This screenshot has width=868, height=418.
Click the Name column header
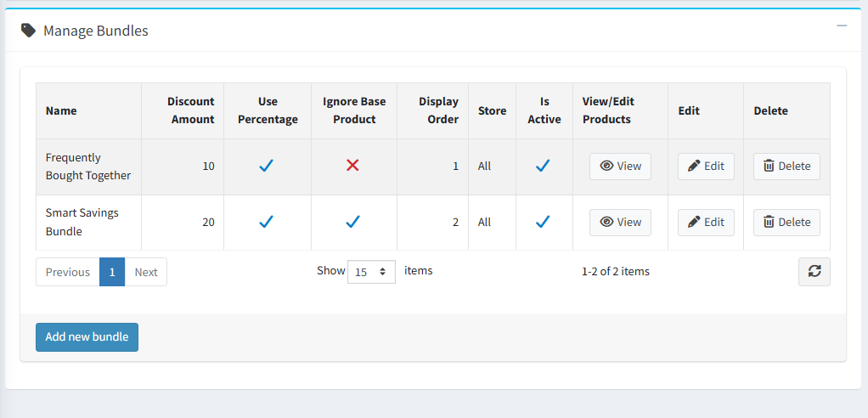61,110
